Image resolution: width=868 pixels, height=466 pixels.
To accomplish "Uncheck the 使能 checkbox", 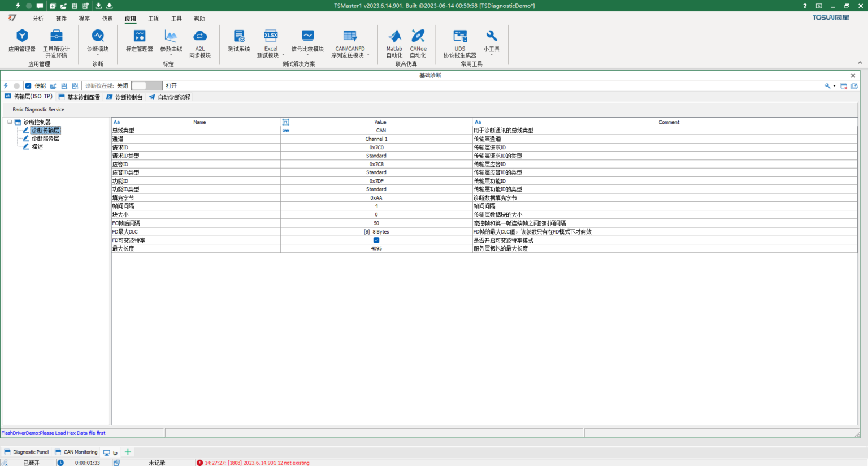I will [x=28, y=85].
